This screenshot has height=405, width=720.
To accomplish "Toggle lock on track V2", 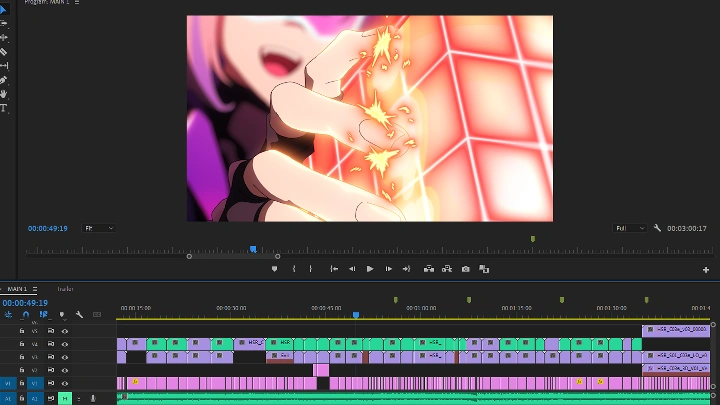I will pos(22,370).
